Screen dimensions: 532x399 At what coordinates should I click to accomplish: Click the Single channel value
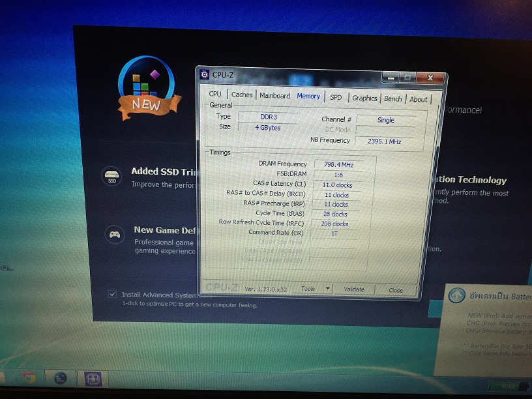pyautogui.click(x=386, y=120)
